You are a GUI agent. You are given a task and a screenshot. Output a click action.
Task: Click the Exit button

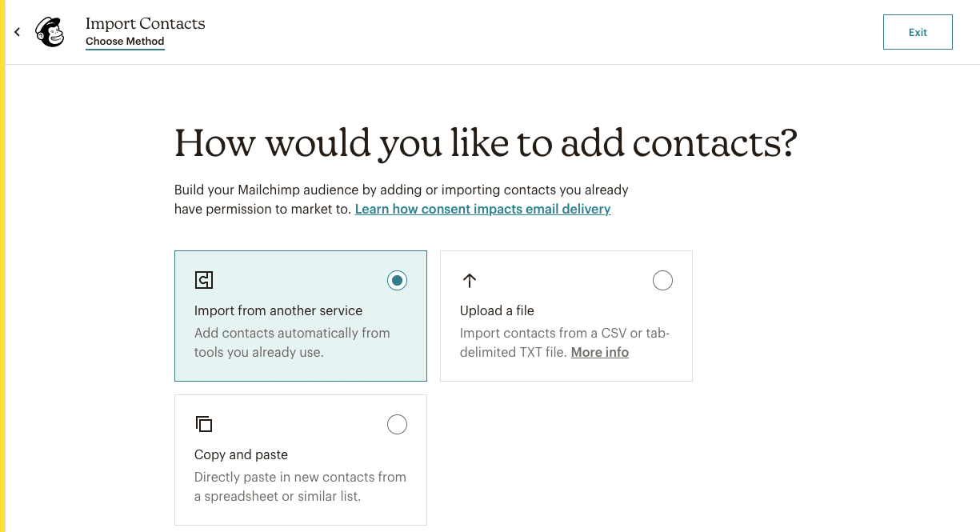(x=918, y=31)
